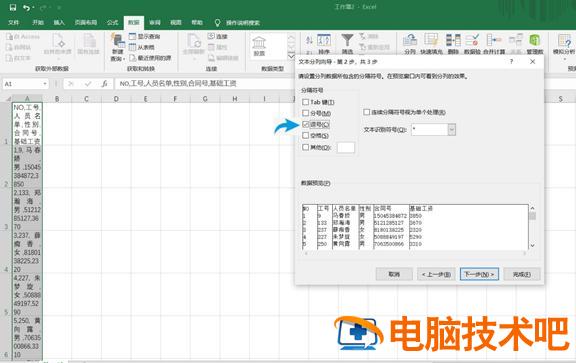Screen dimensions: 576x363
Task: Click Connections (连接) icon in ribbon
Action: click(211, 36)
